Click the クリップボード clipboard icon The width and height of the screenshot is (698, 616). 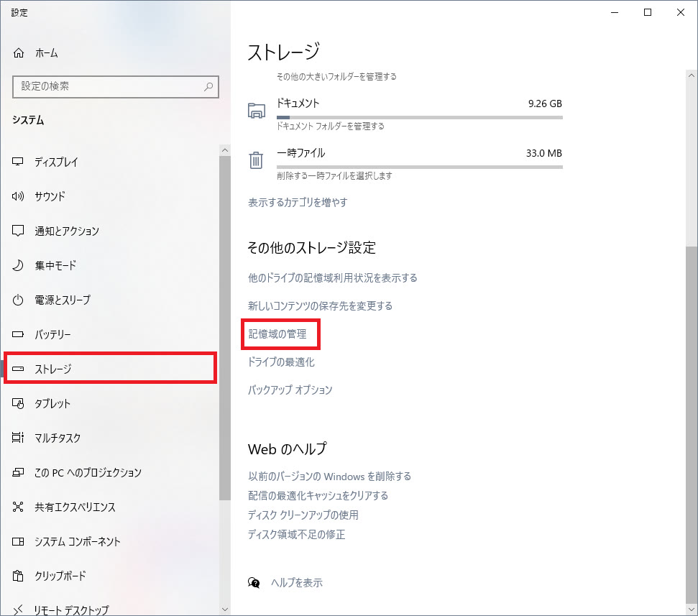click(18, 576)
